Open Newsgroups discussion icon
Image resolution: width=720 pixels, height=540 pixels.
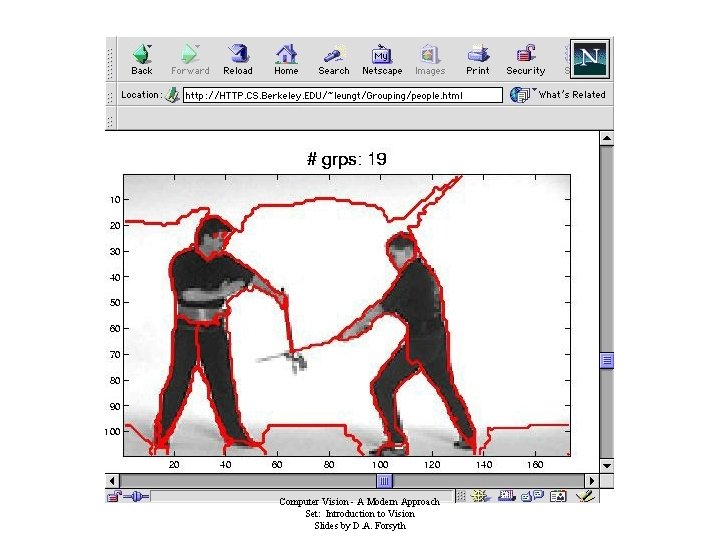click(533, 496)
